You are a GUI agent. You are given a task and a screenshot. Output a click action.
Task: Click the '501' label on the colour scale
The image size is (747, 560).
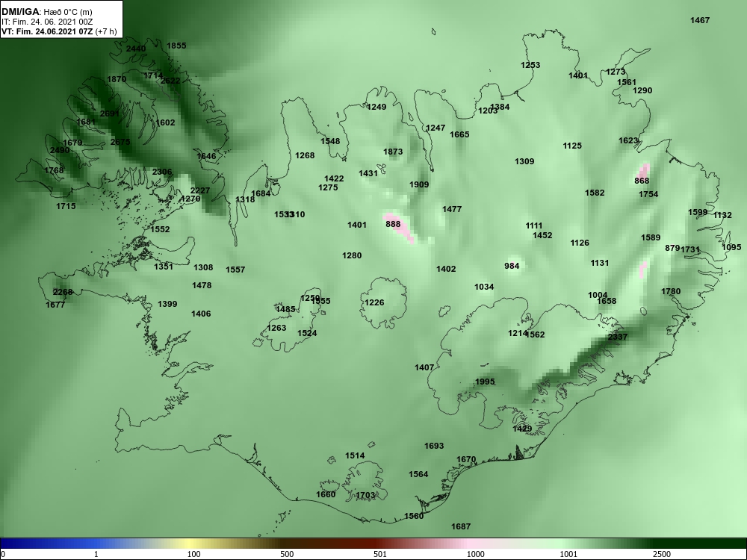pos(379,554)
